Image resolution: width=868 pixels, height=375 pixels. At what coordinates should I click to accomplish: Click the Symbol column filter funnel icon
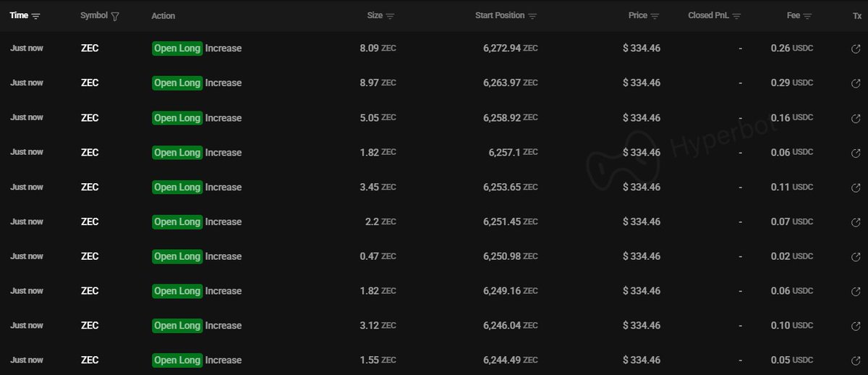click(115, 16)
